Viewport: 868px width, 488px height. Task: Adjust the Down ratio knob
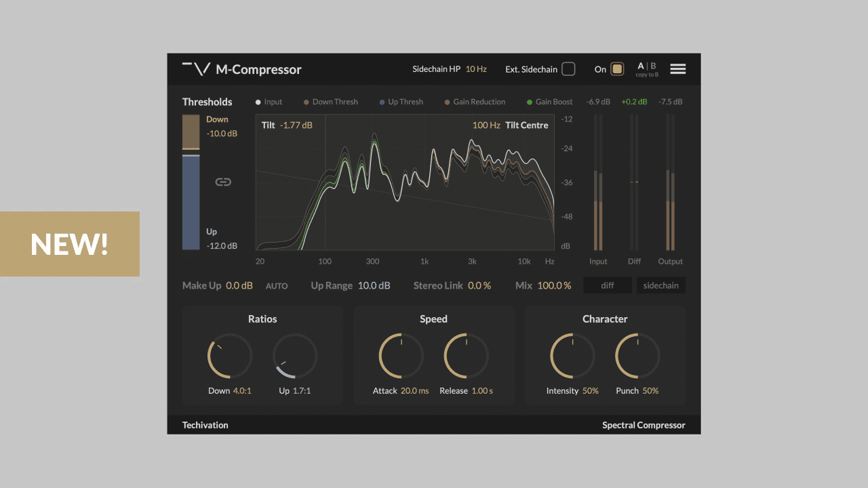coord(230,355)
